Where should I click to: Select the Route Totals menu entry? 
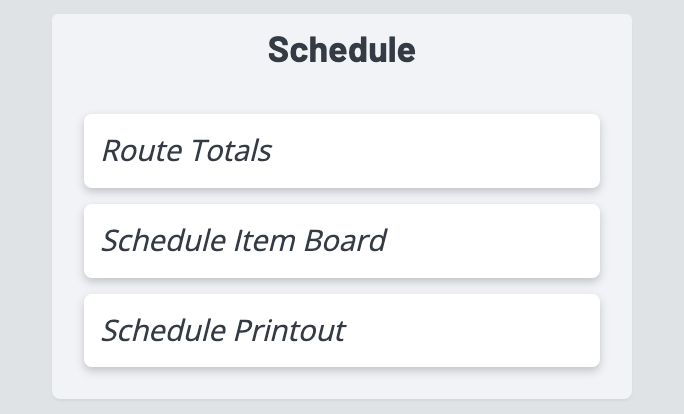tap(341, 151)
